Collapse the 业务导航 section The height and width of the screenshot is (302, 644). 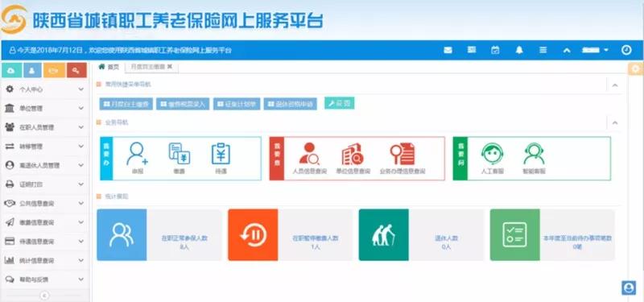point(615,123)
